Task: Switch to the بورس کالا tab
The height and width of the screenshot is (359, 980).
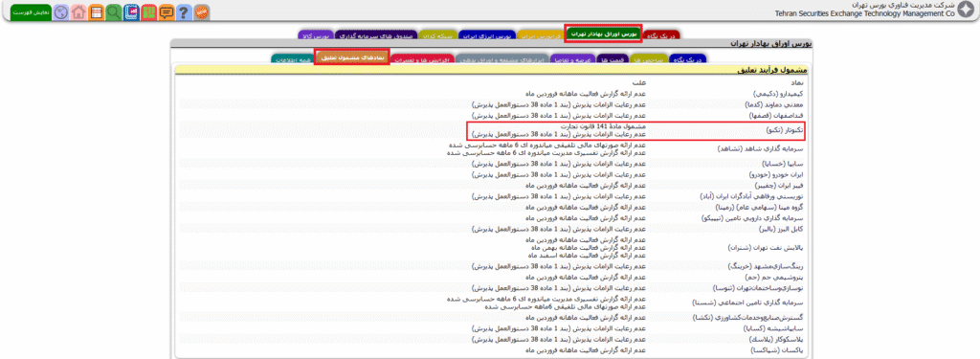Action: [x=316, y=35]
